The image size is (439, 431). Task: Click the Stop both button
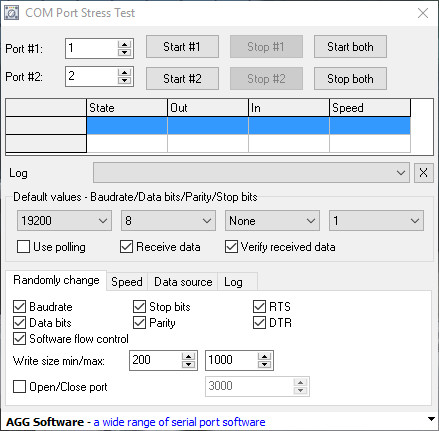pyautogui.click(x=350, y=79)
